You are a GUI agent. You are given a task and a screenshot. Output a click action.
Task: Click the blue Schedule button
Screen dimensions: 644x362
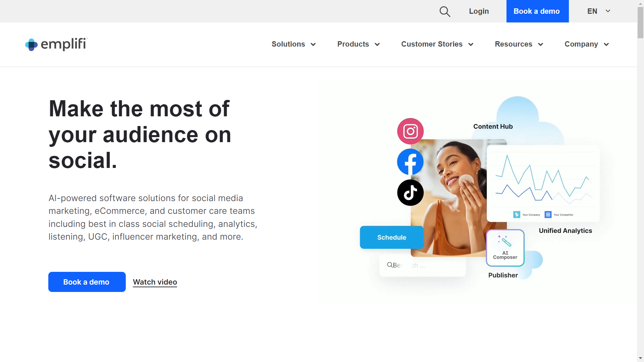pos(391,237)
